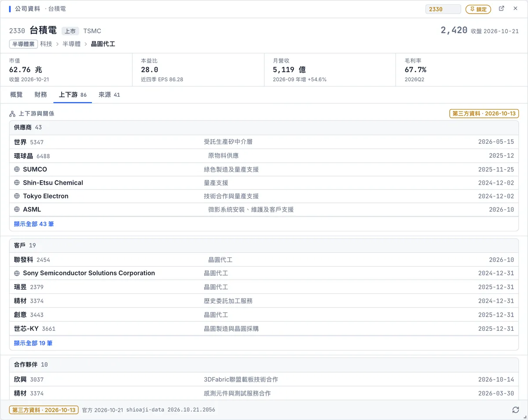The width and height of the screenshot is (528, 420).
Task: Expand customers list with 顯示全部 19 筆
Action: (33, 343)
